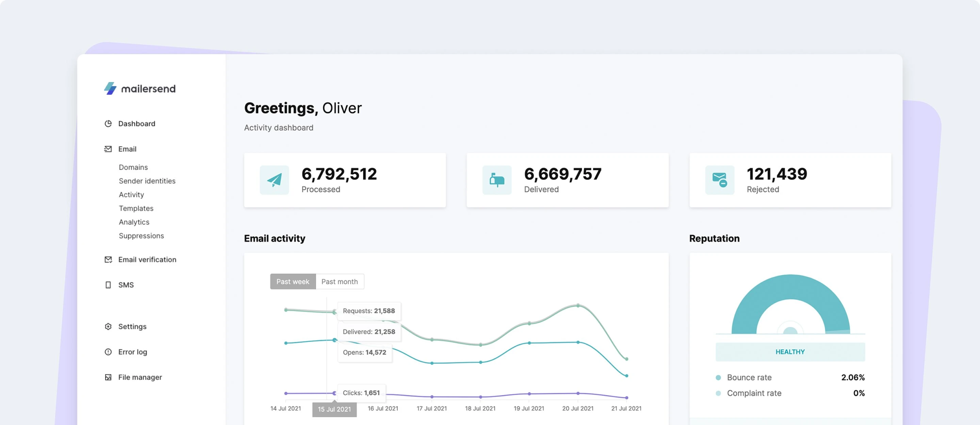
Task: Click the Settings gear icon
Action: (108, 326)
